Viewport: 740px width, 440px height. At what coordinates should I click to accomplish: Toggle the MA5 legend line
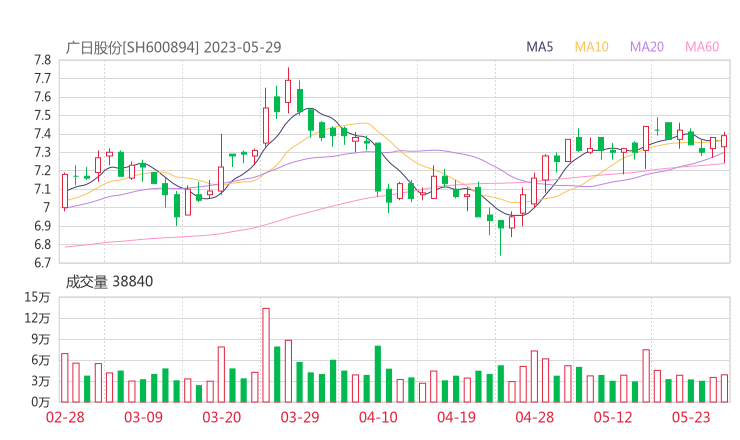(x=540, y=47)
